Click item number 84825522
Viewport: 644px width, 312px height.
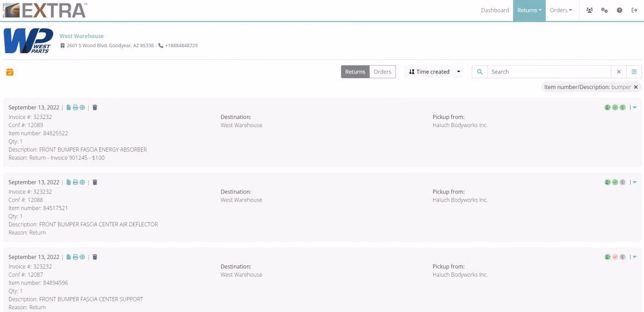click(56, 133)
